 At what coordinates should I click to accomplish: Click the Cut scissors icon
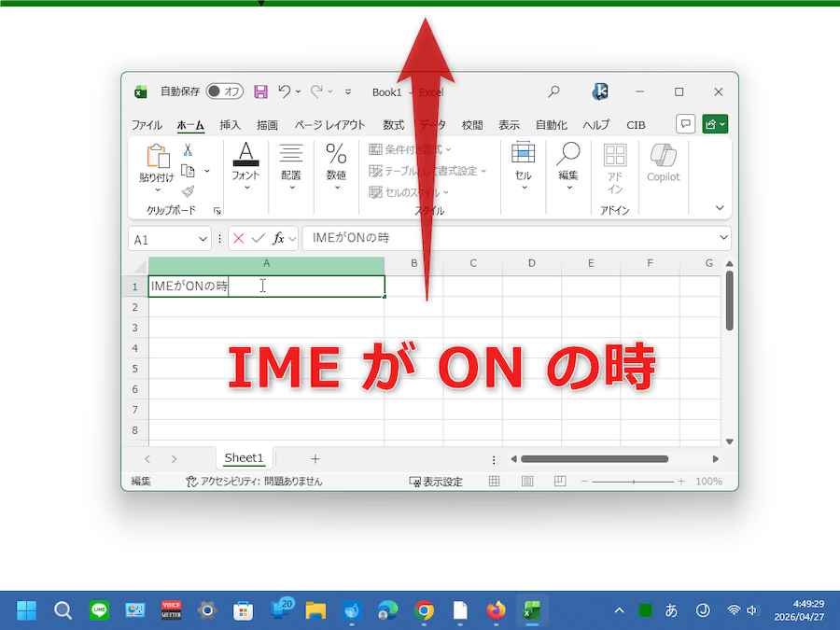[x=188, y=149]
